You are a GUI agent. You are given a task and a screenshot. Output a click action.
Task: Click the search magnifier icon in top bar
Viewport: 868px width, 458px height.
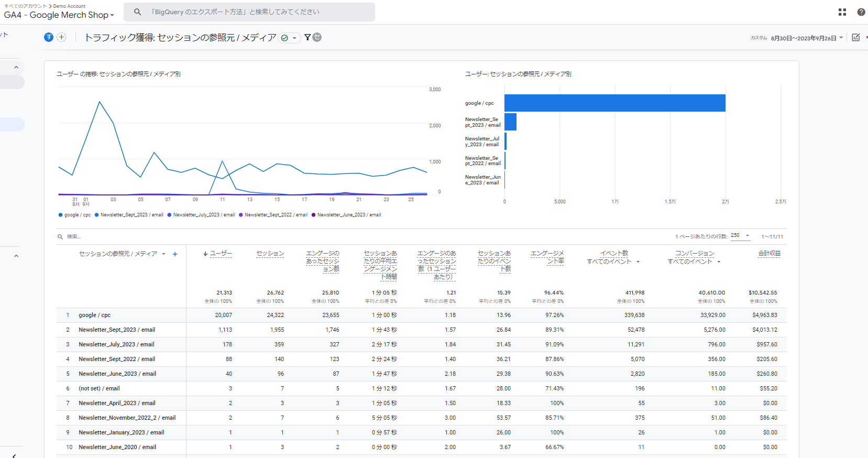tap(137, 12)
